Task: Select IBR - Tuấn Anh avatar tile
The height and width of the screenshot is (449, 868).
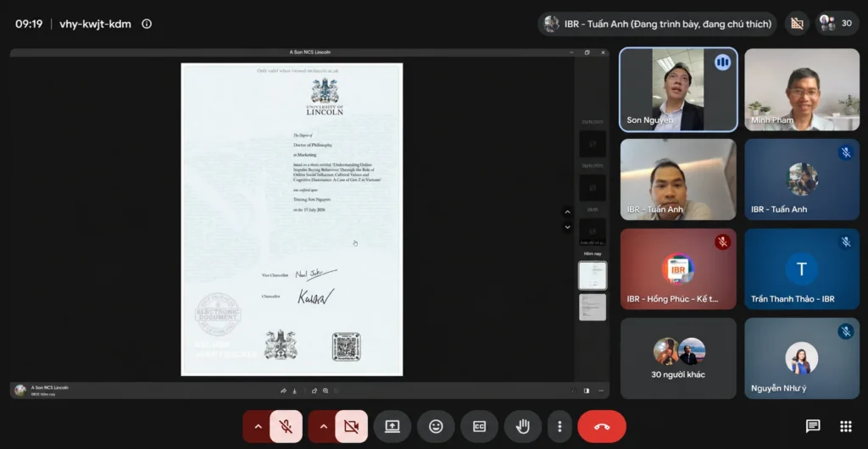Action: click(802, 179)
